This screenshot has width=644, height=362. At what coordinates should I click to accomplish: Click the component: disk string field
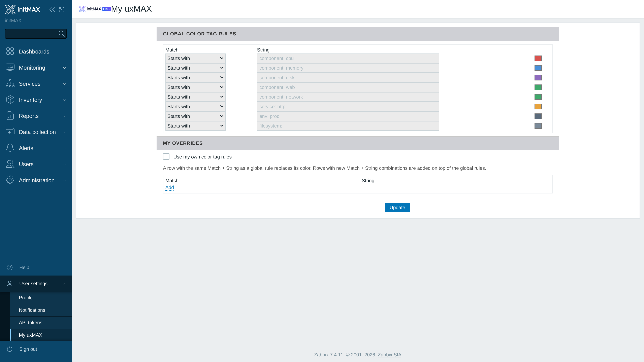[348, 78]
